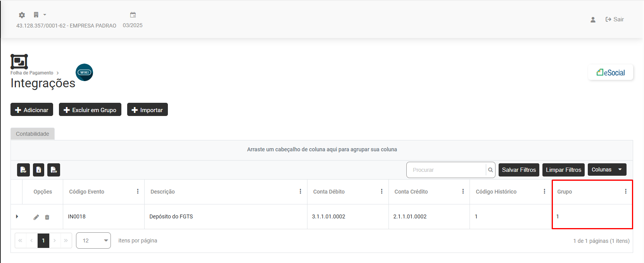Click the search magnifier icon
Image resolution: width=644 pixels, height=263 pixels.
(490, 170)
